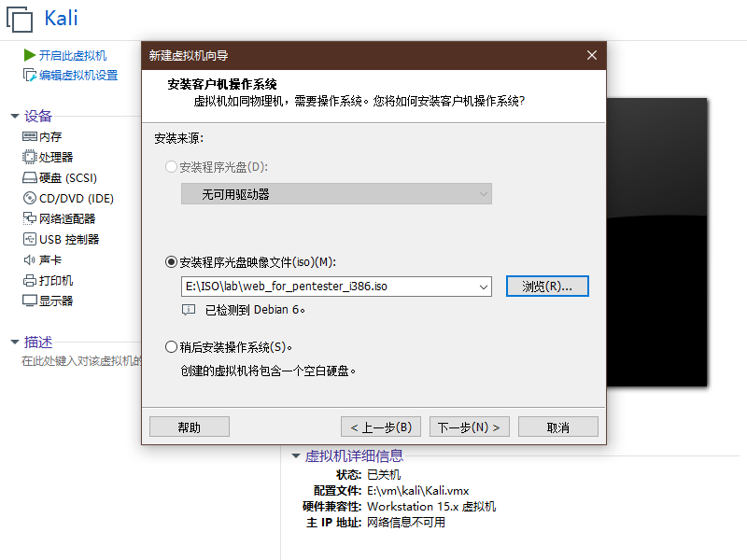
Task: Click the sound card (声卡) speaker icon
Action: [x=30, y=259]
